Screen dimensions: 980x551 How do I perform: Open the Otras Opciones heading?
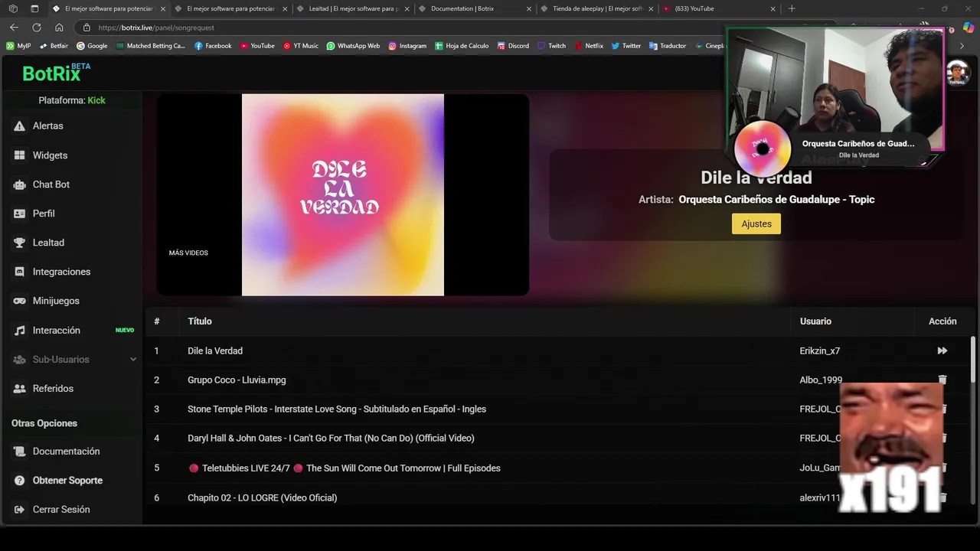click(44, 423)
